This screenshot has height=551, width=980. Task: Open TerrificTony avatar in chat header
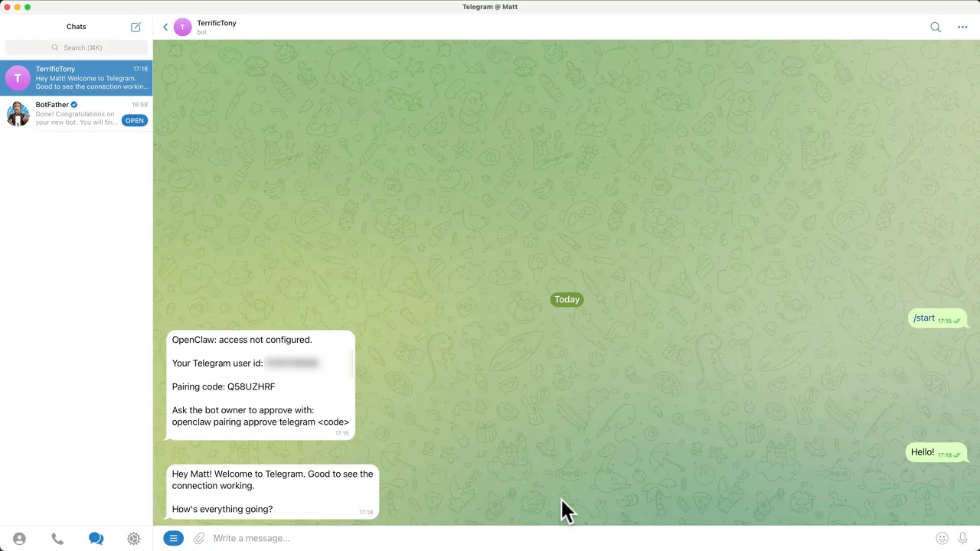pos(183,28)
